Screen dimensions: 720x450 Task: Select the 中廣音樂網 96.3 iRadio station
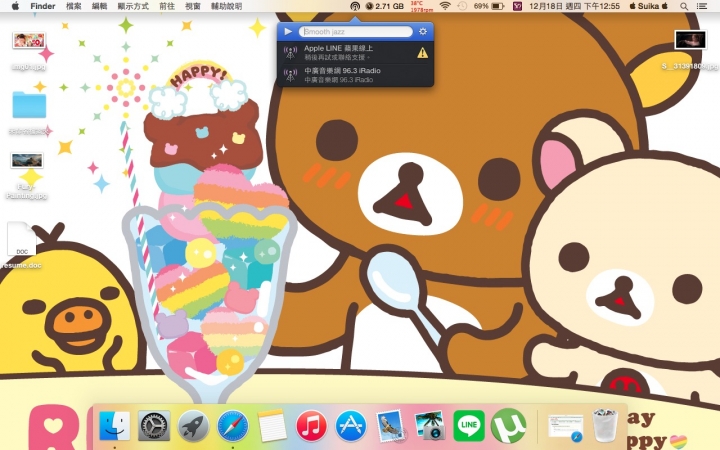pyautogui.click(x=355, y=75)
